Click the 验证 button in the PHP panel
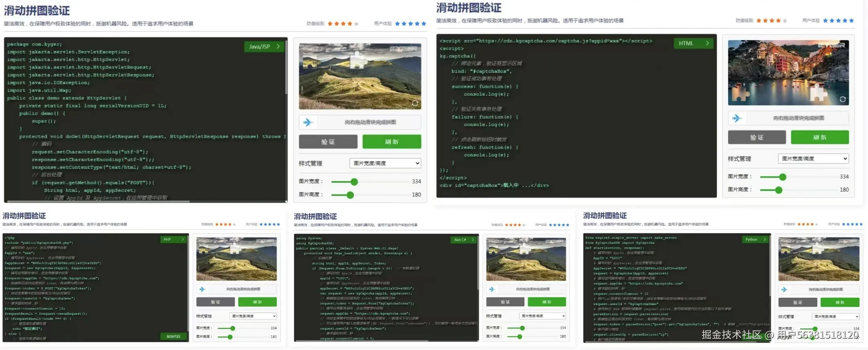The width and height of the screenshot is (868, 350). [215, 302]
